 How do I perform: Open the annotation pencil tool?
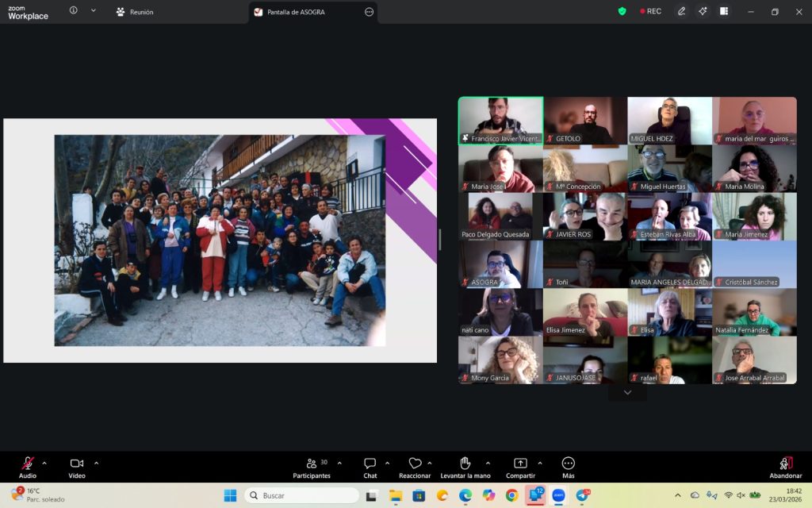(x=681, y=11)
